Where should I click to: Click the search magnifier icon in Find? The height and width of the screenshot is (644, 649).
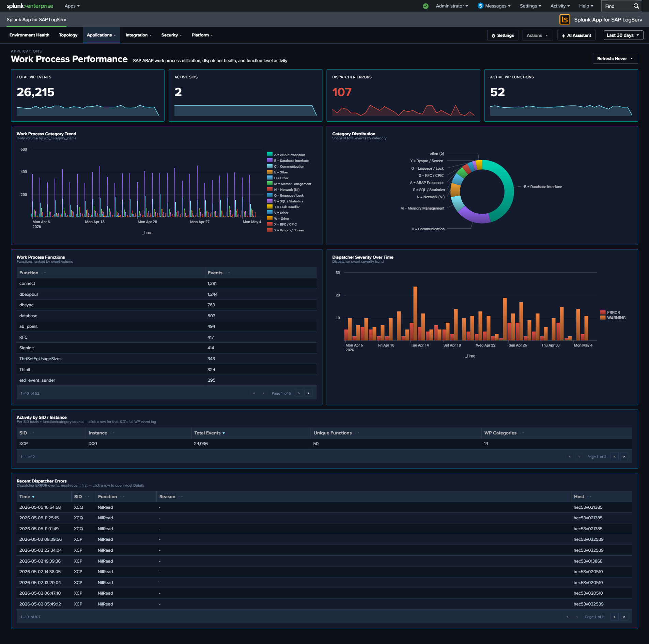[x=636, y=6]
